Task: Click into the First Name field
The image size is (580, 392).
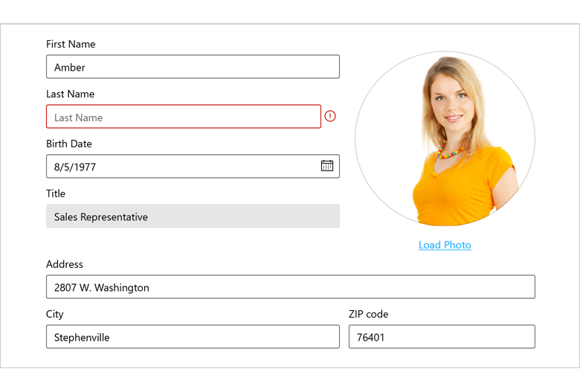Action: pos(193,67)
